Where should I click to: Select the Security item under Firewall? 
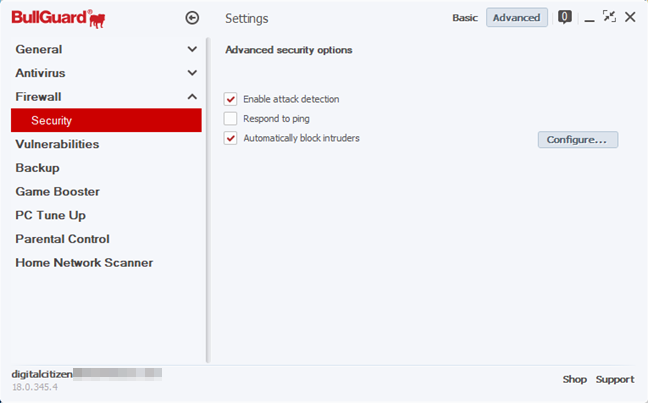(106, 120)
